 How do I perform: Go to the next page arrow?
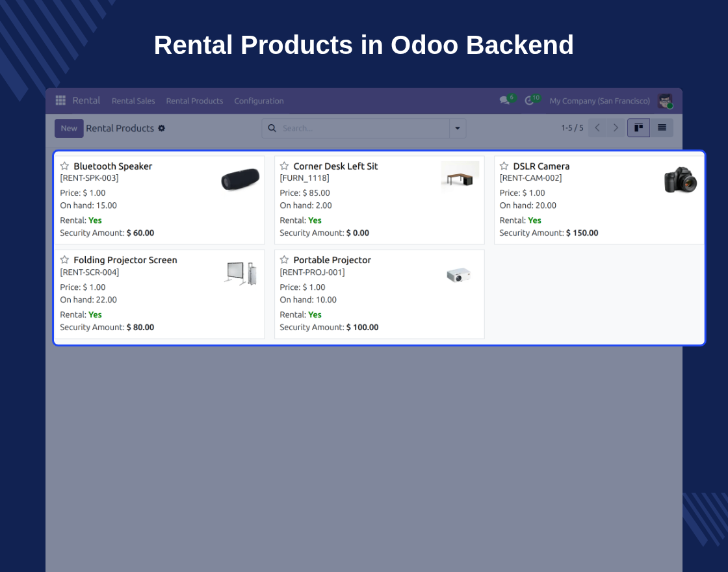pos(616,127)
